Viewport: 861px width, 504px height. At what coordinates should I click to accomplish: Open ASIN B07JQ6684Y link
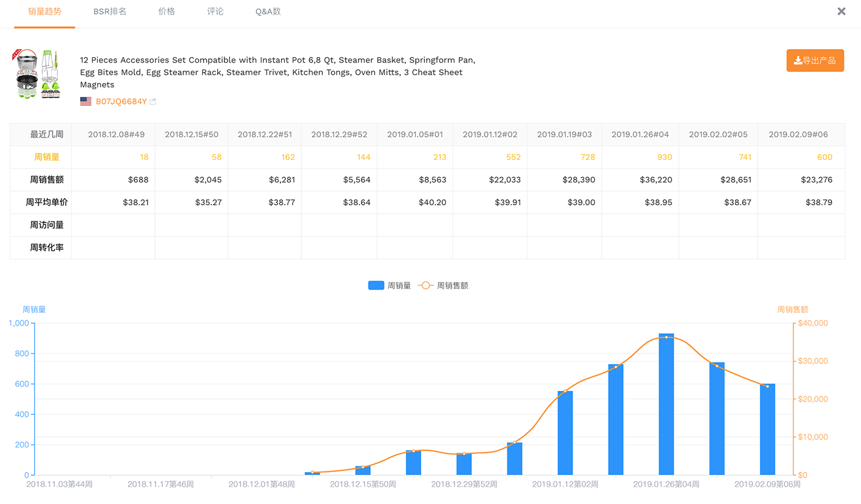tap(121, 101)
